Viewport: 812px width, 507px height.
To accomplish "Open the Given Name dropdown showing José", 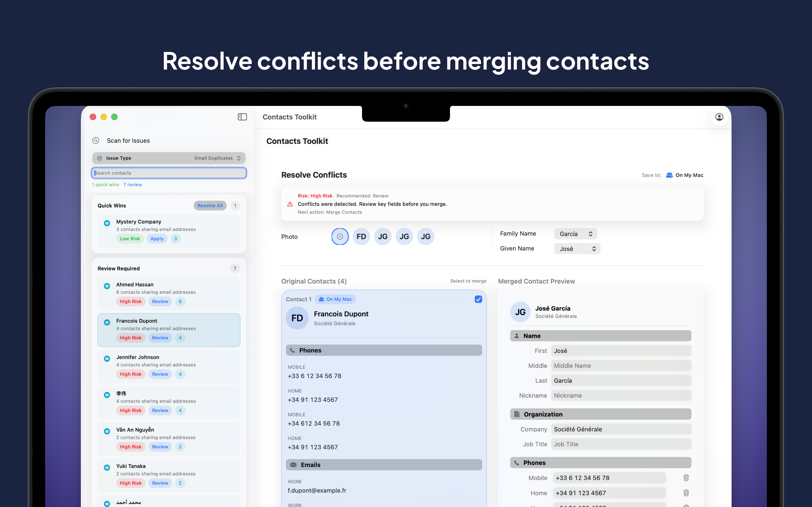I will (x=577, y=248).
